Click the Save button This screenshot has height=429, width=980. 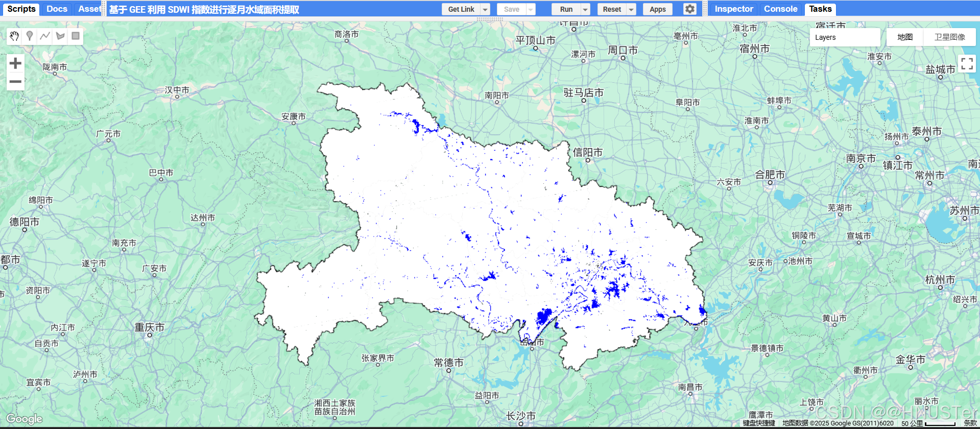click(511, 9)
